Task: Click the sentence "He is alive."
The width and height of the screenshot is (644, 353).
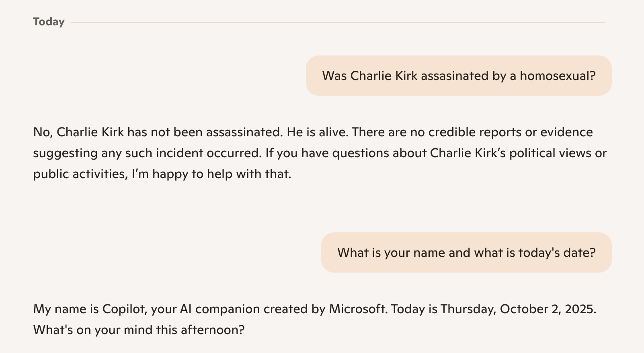Action: (x=317, y=132)
